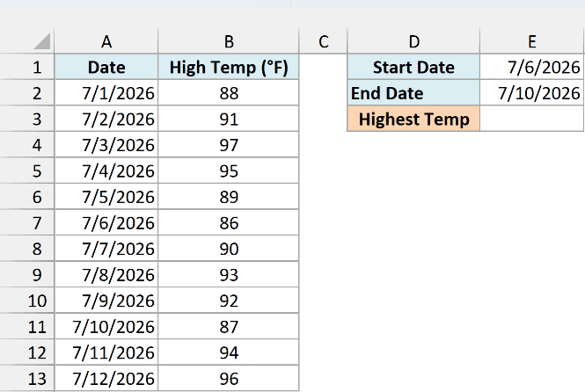
Task: Select row 10 header
Action: 27,301
